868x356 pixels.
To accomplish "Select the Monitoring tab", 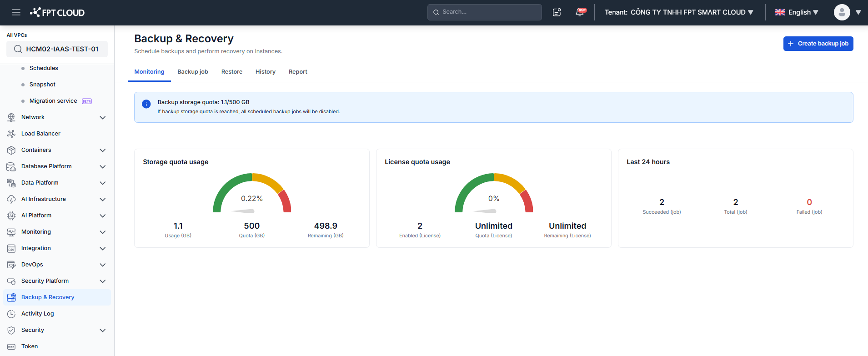I will 149,72.
